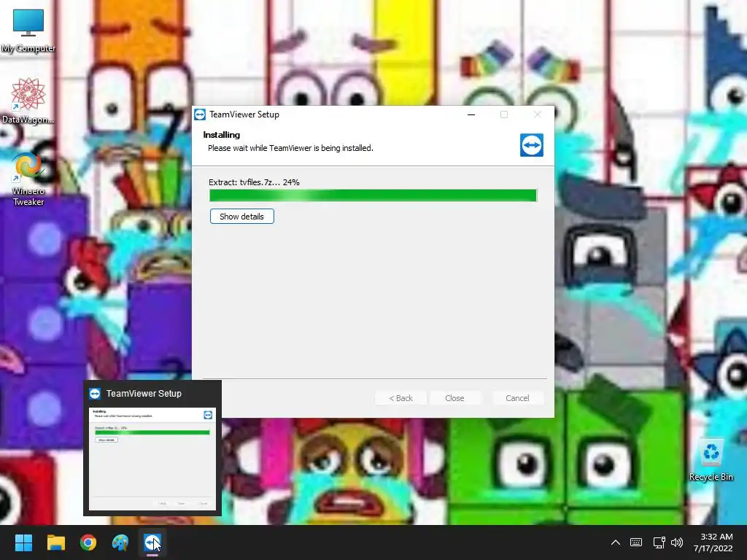The height and width of the screenshot is (560, 747).
Task: Select the Winaero Tweaker desktop shortcut
Action: click(x=28, y=179)
